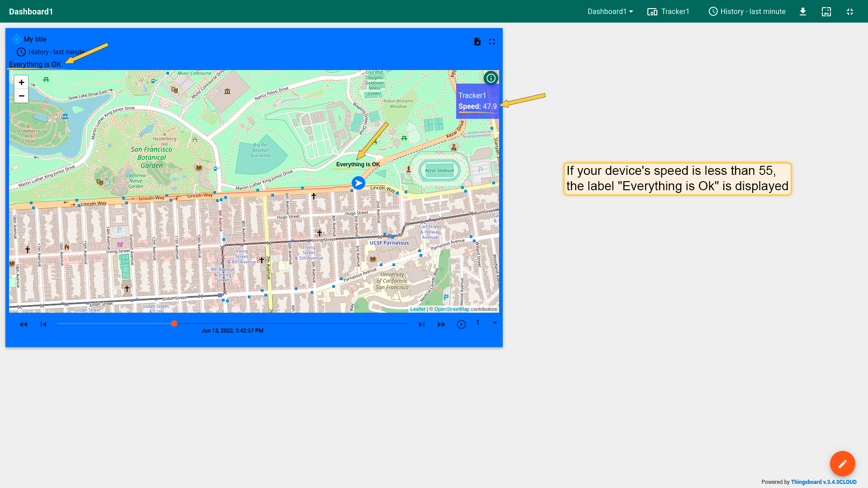868x488 pixels.
Task: Click the map info tooltip button
Action: [491, 78]
